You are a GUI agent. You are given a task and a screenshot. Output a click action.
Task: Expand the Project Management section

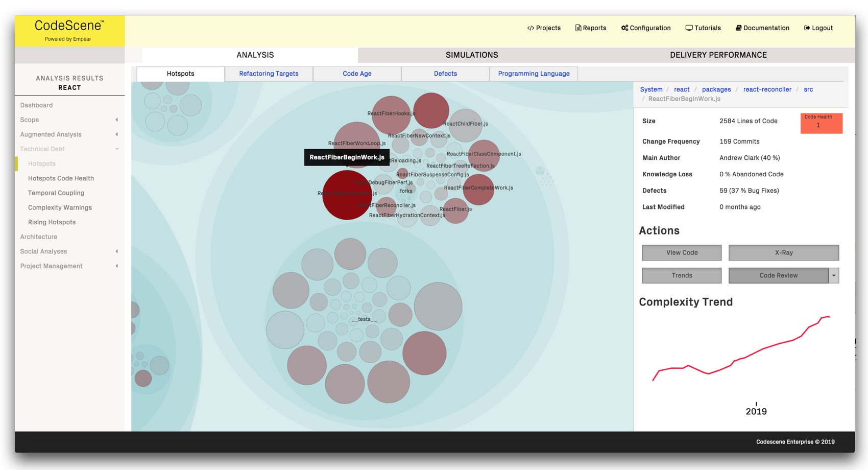pyautogui.click(x=117, y=266)
